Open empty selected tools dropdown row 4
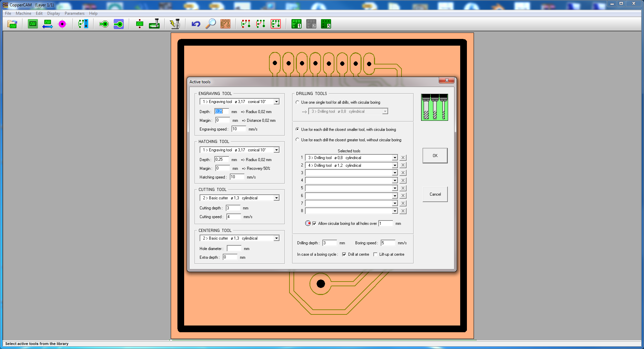The height and width of the screenshot is (349, 644). pyautogui.click(x=395, y=181)
